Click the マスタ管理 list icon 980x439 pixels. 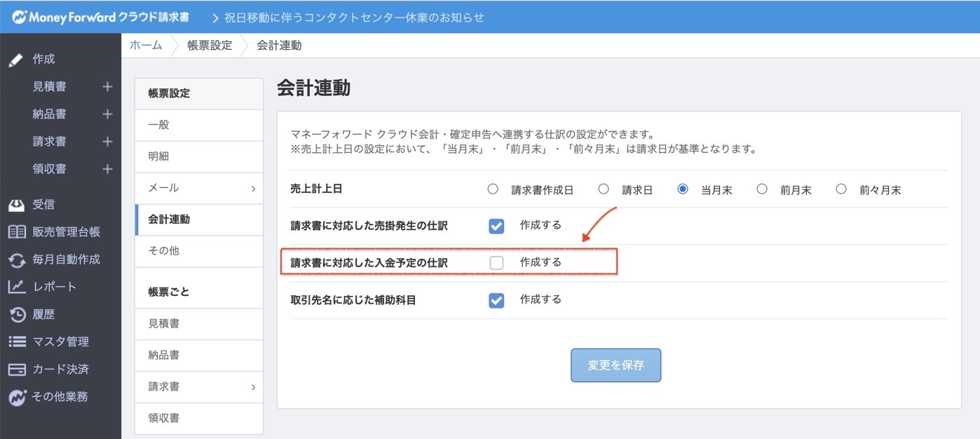tap(17, 342)
